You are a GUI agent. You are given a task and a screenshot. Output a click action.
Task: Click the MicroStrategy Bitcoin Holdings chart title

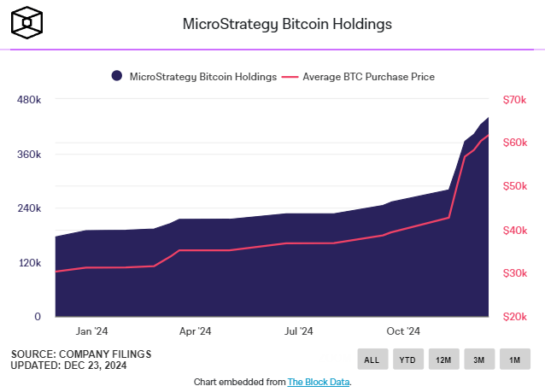point(288,24)
